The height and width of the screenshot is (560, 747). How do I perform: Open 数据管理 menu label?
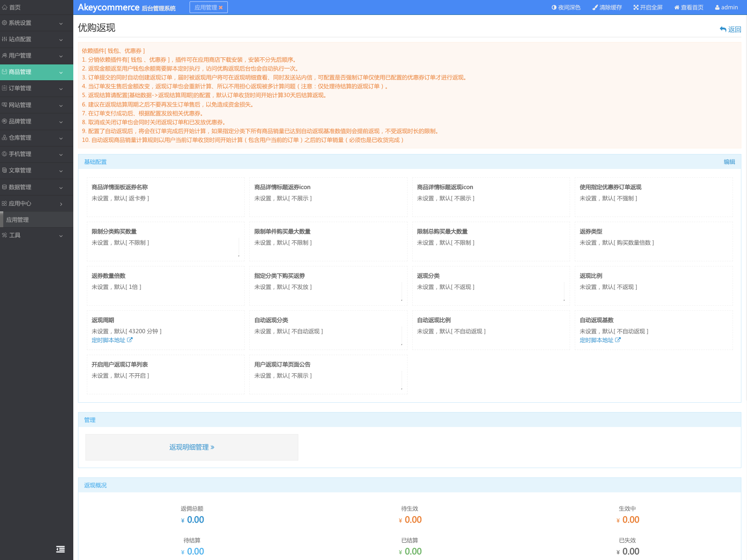tap(20, 187)
